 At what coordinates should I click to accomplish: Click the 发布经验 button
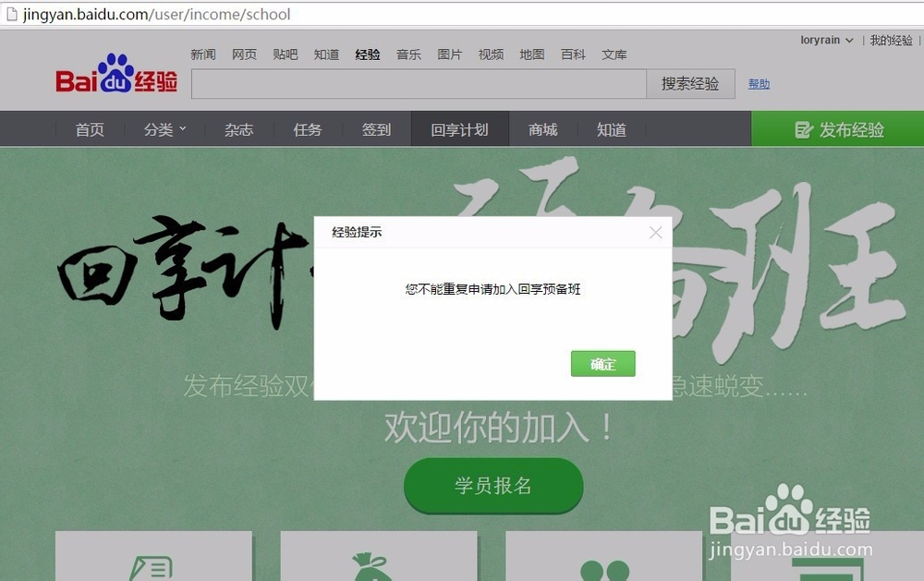click(x=837, y=128)
